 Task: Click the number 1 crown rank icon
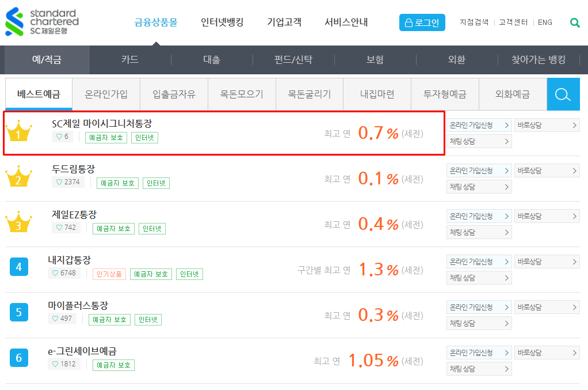click(18, 131)
